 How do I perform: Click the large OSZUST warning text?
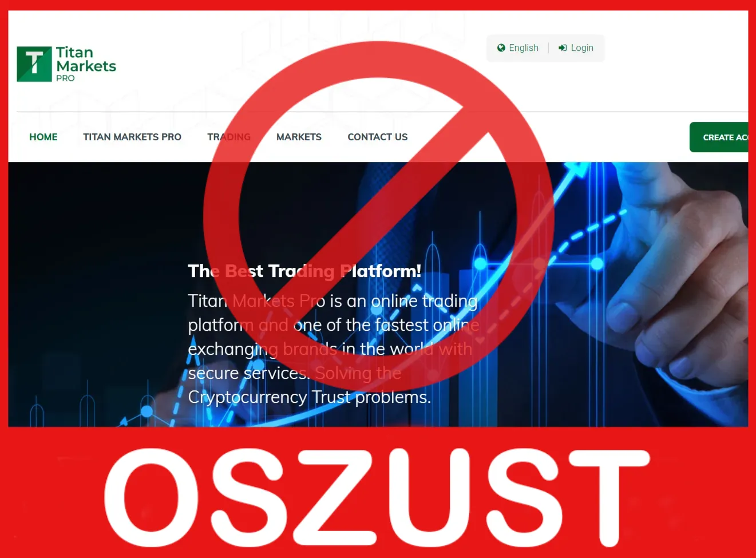pos(377,497)
